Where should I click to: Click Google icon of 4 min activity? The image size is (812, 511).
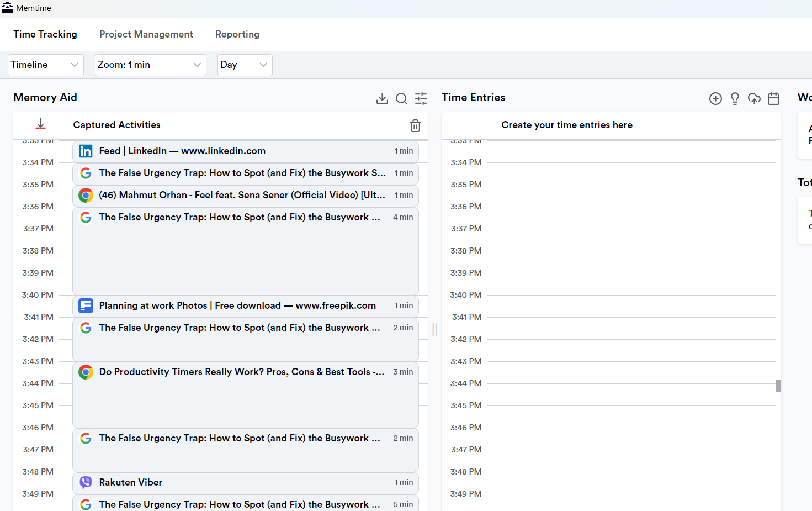[86, 217]
